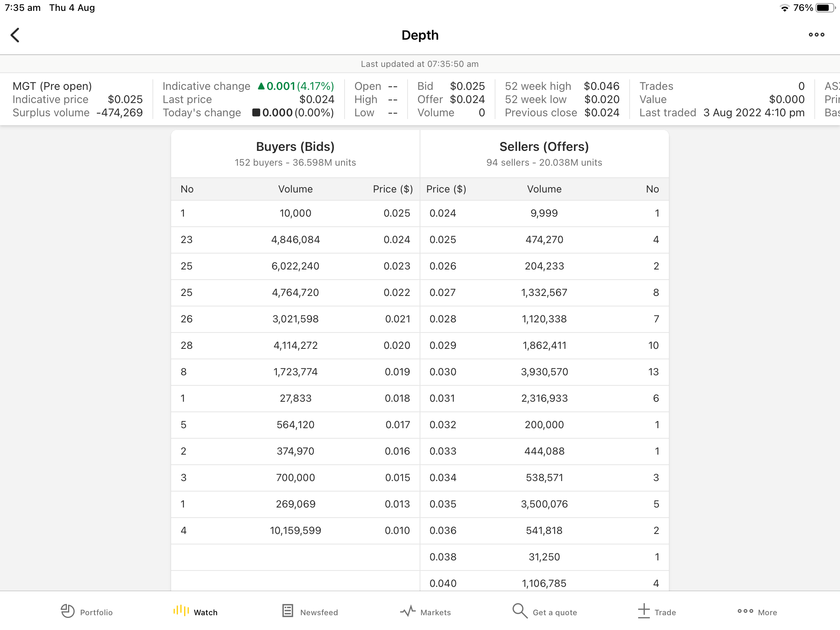
Task: Open Markets pulse icon
Action: point(408,611)
